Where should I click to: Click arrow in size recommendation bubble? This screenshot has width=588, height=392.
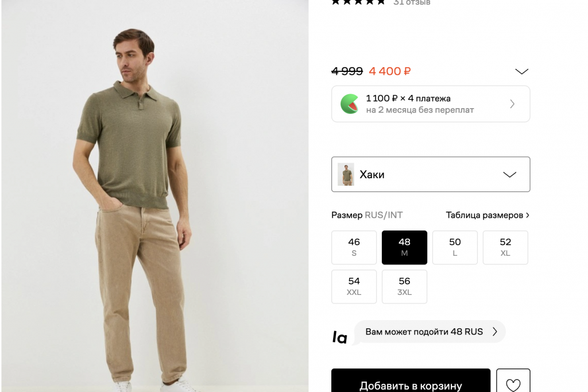tap(495, 332)
